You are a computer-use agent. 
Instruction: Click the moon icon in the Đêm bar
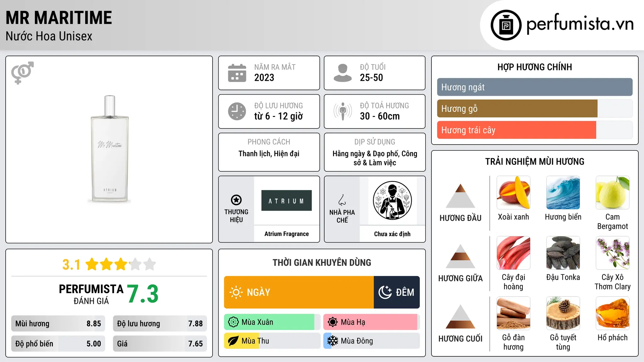385,292
